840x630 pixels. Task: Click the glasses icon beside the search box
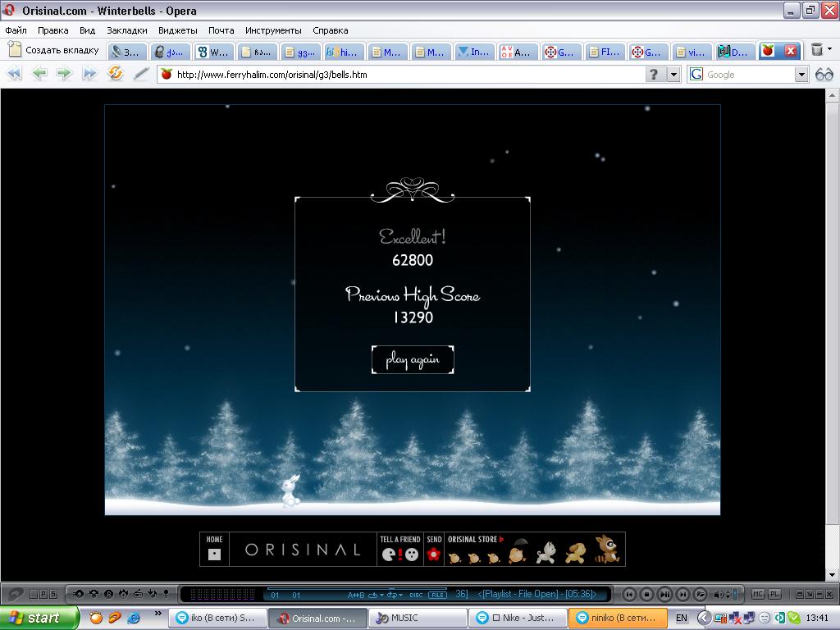(824, 75)
